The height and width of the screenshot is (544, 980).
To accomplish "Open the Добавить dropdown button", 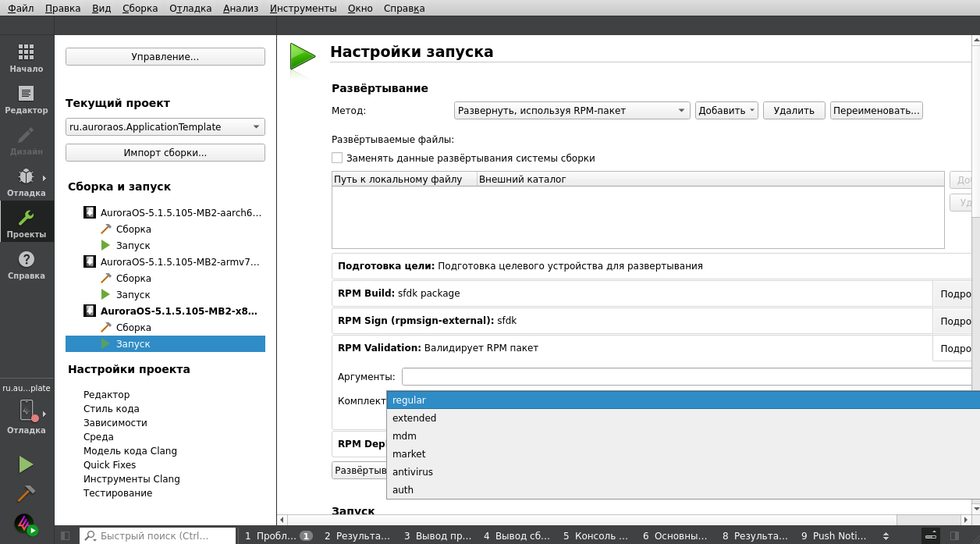I will 725,110.
